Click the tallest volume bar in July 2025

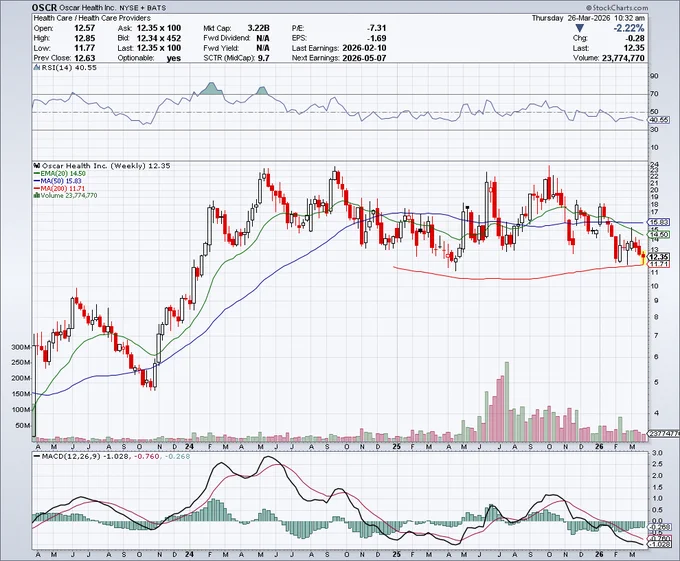(507, 401)
